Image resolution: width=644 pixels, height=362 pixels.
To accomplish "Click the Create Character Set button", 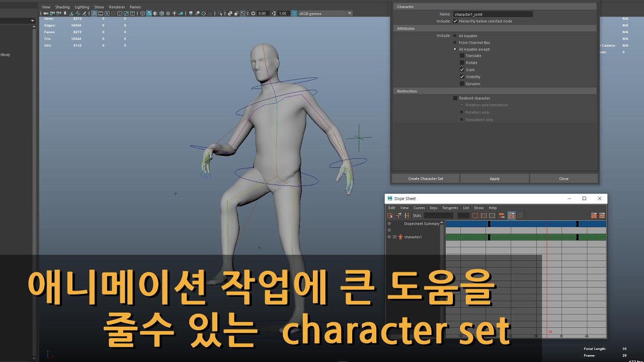I will pyautogui.click(x=426, y=178).
